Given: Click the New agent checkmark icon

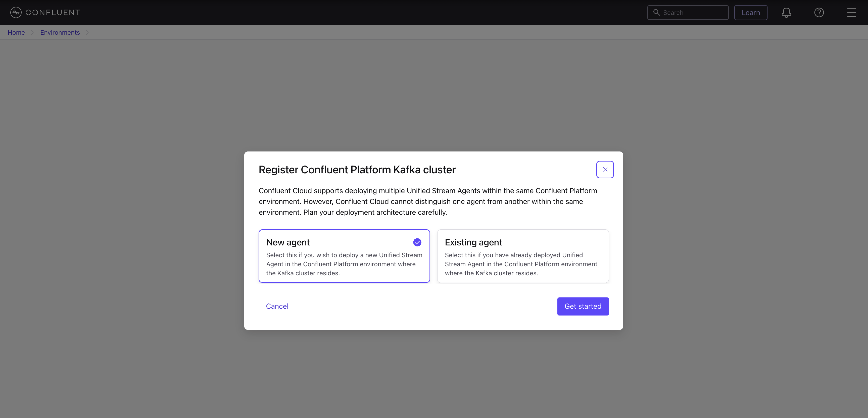Looking at the screenshot, I should coord(417,242).
